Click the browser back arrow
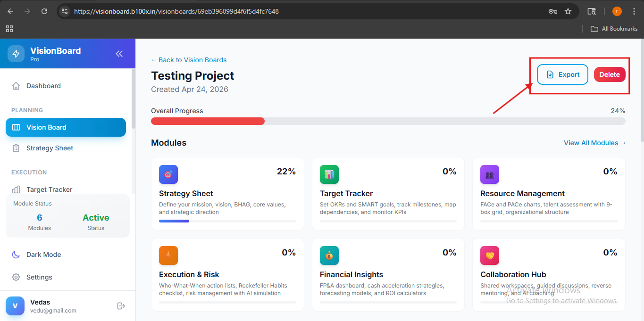 pos(10,11)
